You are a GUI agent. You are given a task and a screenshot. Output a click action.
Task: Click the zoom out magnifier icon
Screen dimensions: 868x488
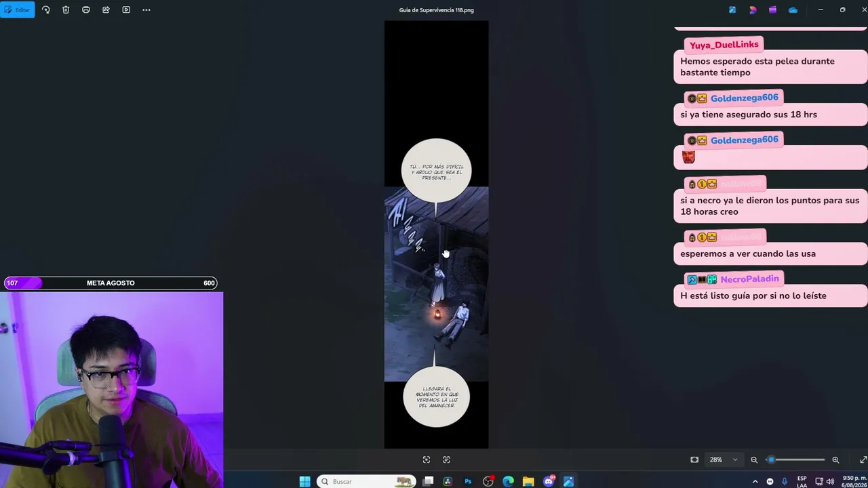754,460
